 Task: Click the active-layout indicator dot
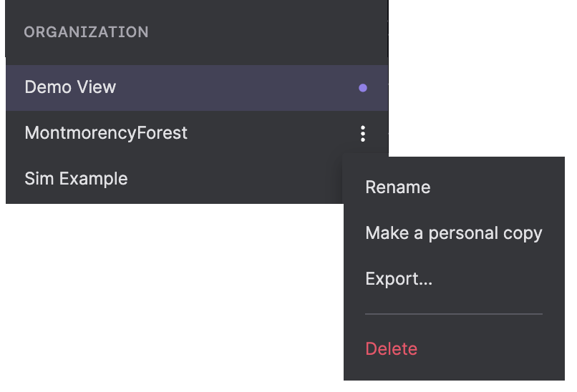point(363,88)
